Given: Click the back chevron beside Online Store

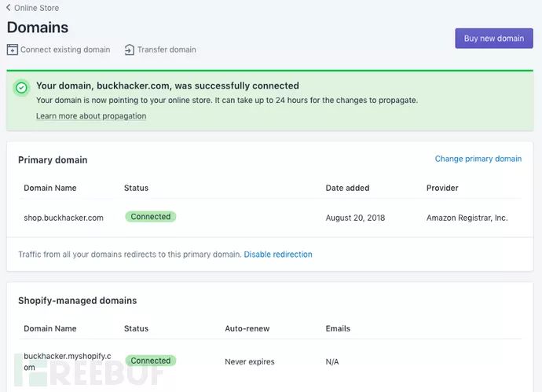Looking at the screenshot, I should (9, 8).
